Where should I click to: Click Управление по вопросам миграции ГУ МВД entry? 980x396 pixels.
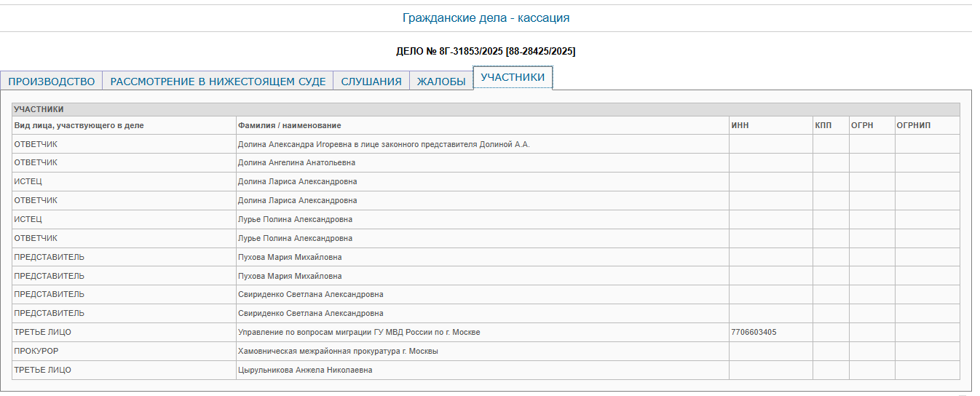(x=359, y=333)
